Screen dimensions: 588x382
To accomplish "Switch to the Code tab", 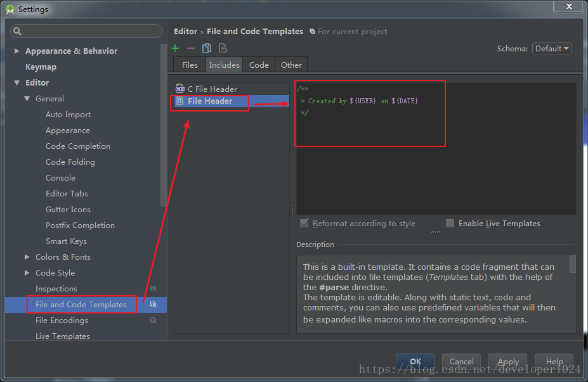I will click(x=259, y=65).
